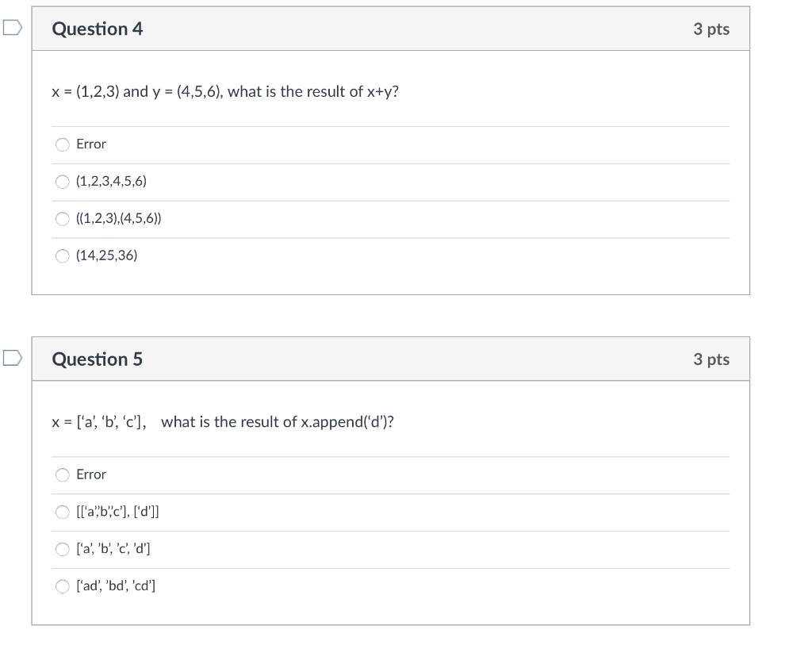Pick answer ['ad', 'bd', 'cd']

click(x=62, y=586)
